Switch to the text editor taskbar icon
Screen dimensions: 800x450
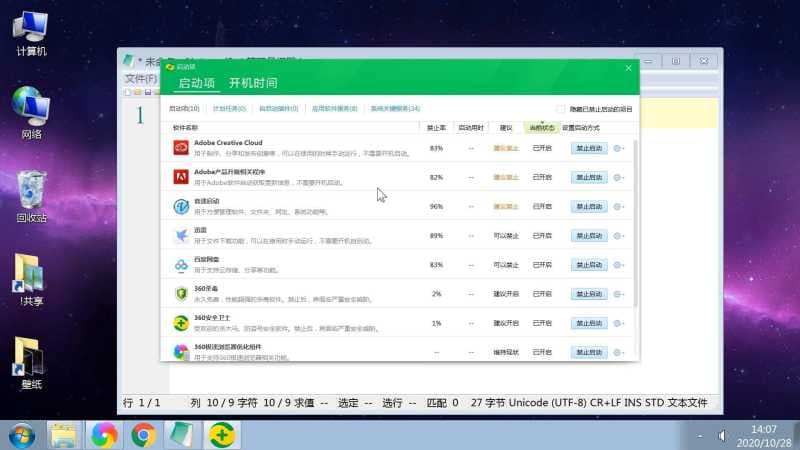click(x=181, y=436)
